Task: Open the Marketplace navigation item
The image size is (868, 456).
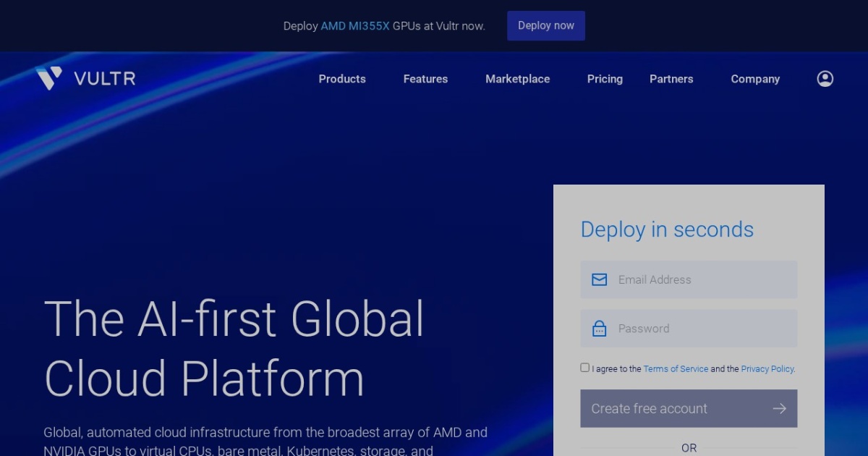Action: click(x=517, y=79)
